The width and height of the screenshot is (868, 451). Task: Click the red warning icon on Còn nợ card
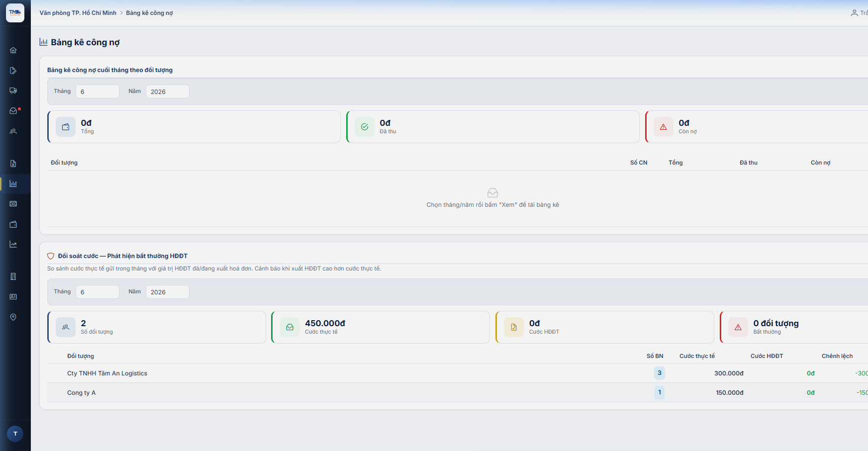pyautogui.click(x=663, y=127)
